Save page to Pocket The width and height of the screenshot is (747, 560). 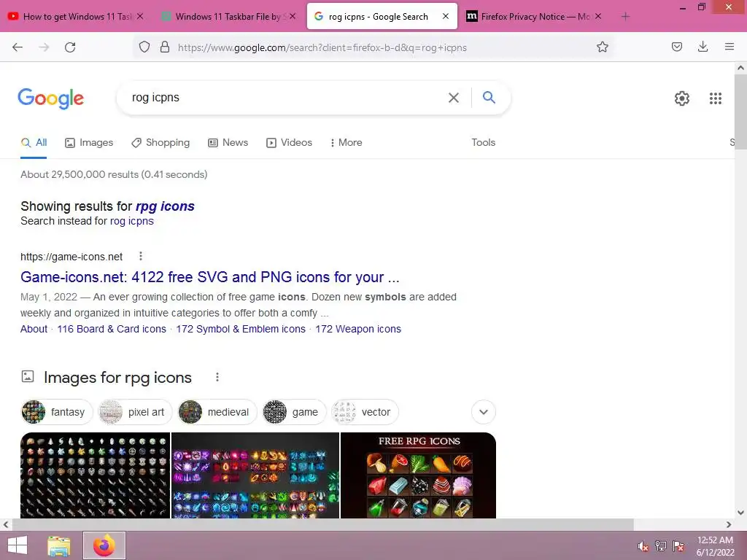(676, 47)
